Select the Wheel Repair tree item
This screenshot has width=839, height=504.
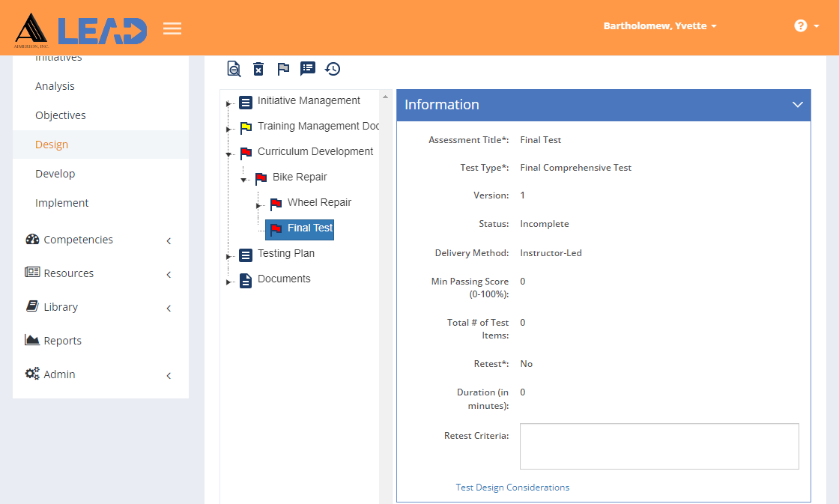[319, 202]
